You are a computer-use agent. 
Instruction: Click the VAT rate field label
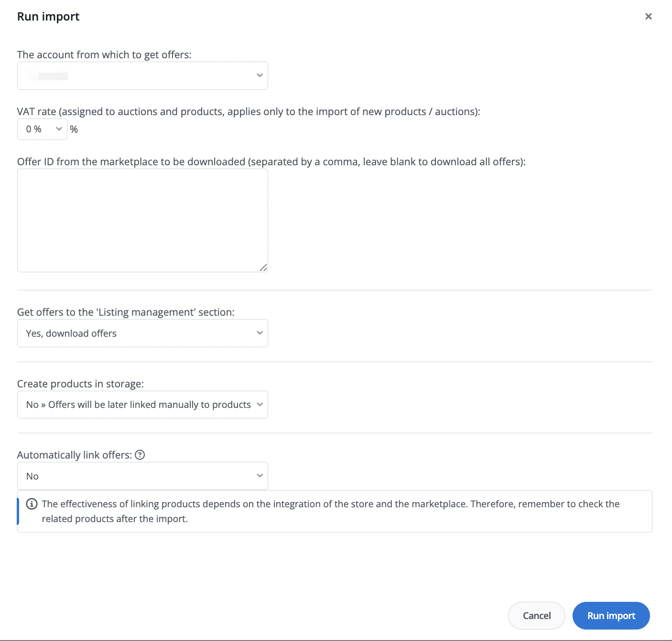coord(249,112)
